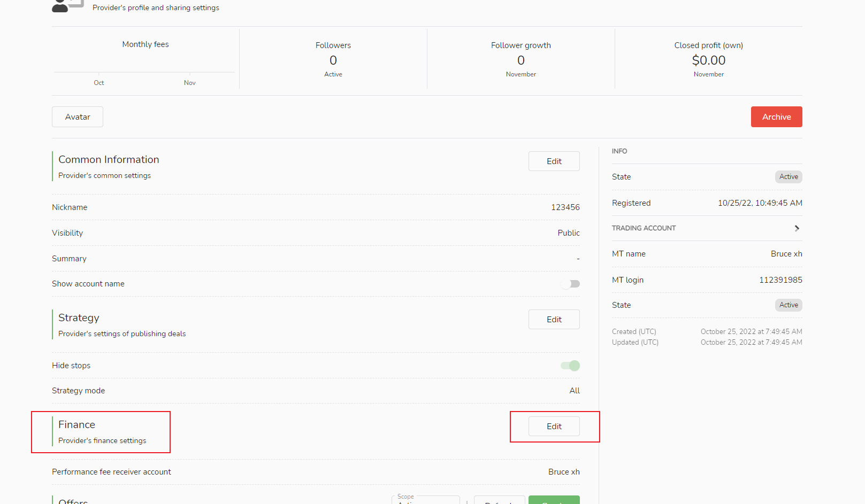This screenshot has width=865, height=504.
Task: Click the Active badge under INFO
Action: (788, 177)
